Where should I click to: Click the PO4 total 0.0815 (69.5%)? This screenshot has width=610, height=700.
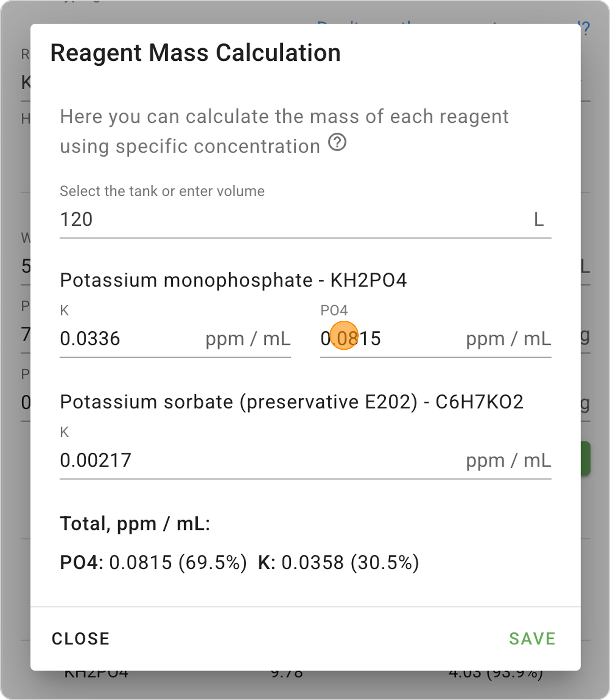click(153, 562)
